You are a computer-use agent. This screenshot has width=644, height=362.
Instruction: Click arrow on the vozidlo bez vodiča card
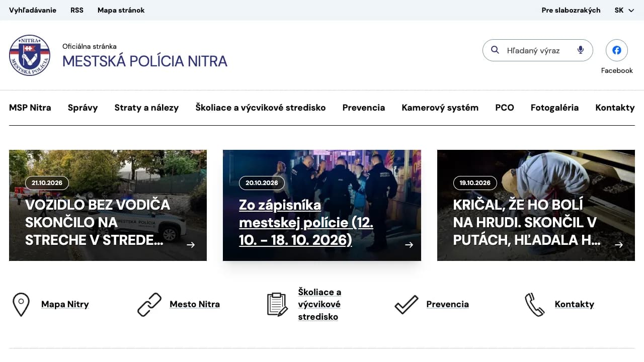point(191,245)
